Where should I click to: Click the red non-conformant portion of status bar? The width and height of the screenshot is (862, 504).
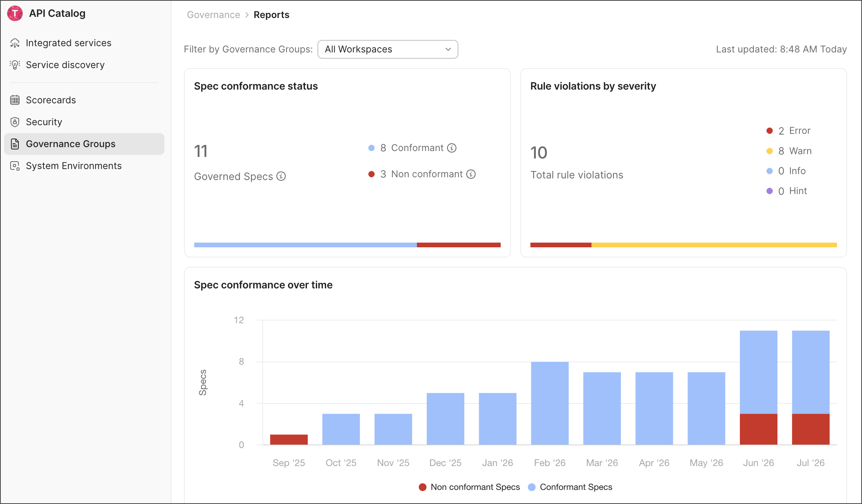click(459, 245)
